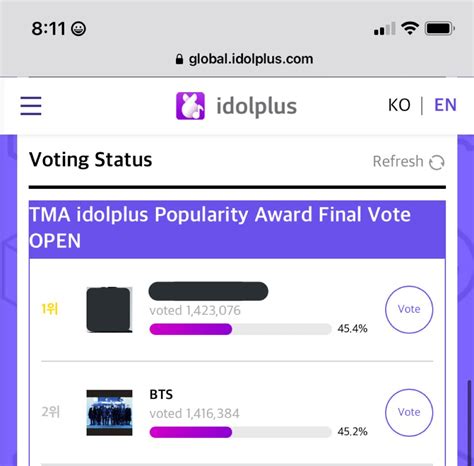Click the idolplus wordmark text
The width and height of the screenshot is (474, 466).
click(x=256, y=106)
